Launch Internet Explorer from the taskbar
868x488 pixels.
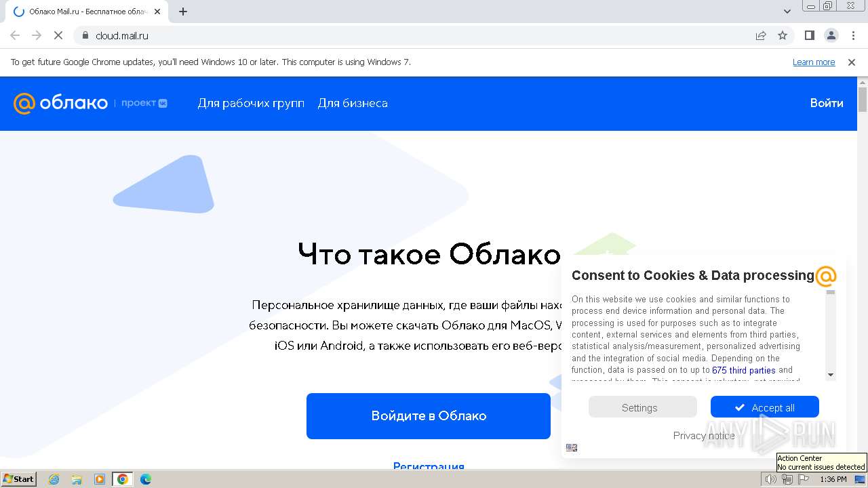click(54, 479)
